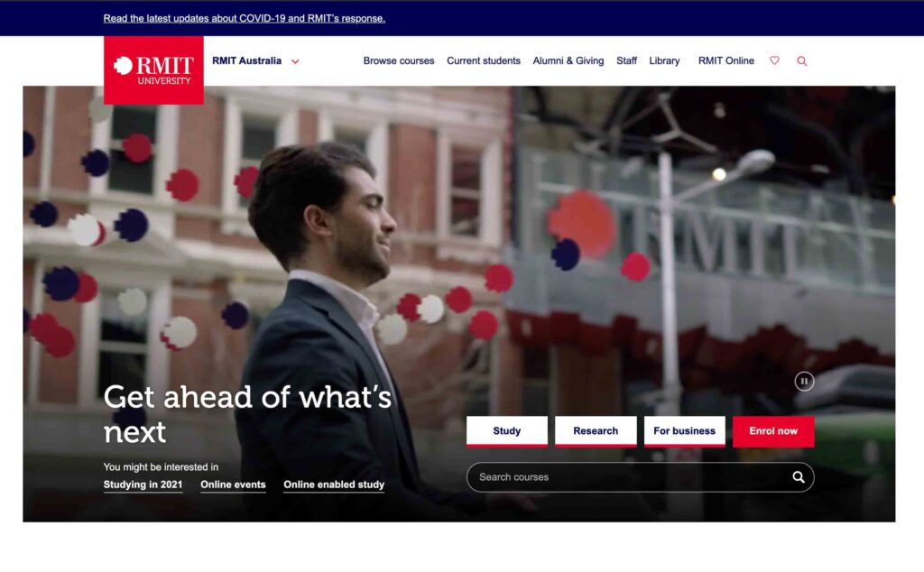Submit search with course search magnifier icon
This screenshot has width=924, height=572.
[x=798, y=477]
